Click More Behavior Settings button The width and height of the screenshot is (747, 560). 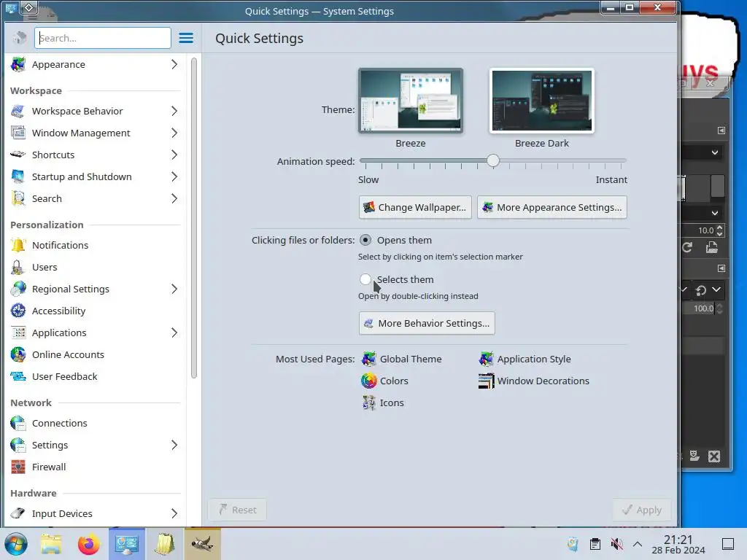pyautogui.click(x=427, y=323)
